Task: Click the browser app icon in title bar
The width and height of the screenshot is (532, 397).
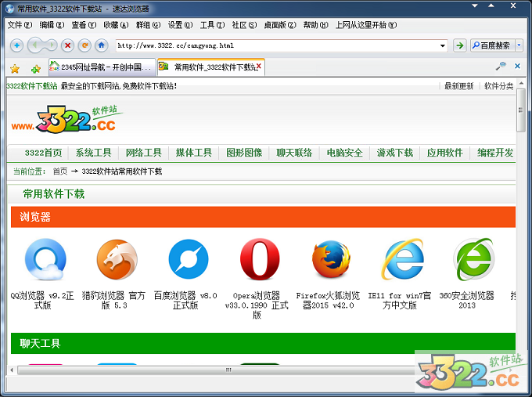Action: pos(9,9)
